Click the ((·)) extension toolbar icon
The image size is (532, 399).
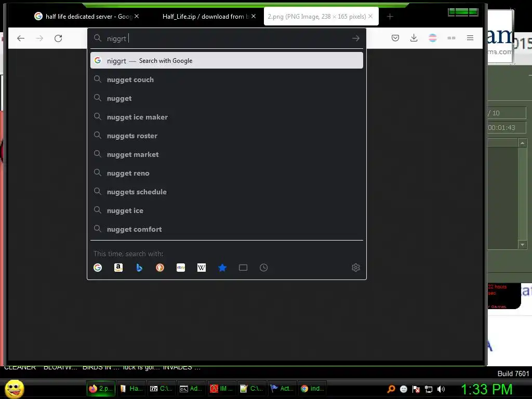[x=451, y=38]
